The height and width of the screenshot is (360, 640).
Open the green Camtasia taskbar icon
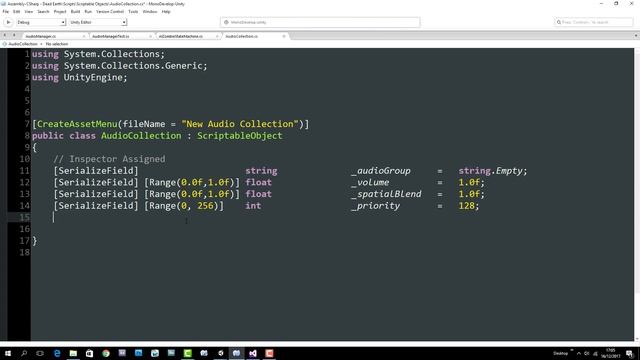(187, 353)
